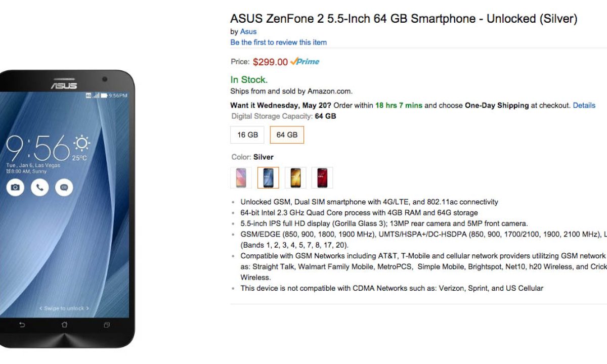Select the 64 GB storage option
This screenshot has width=607, height=364.
click(x=287, y=135)
